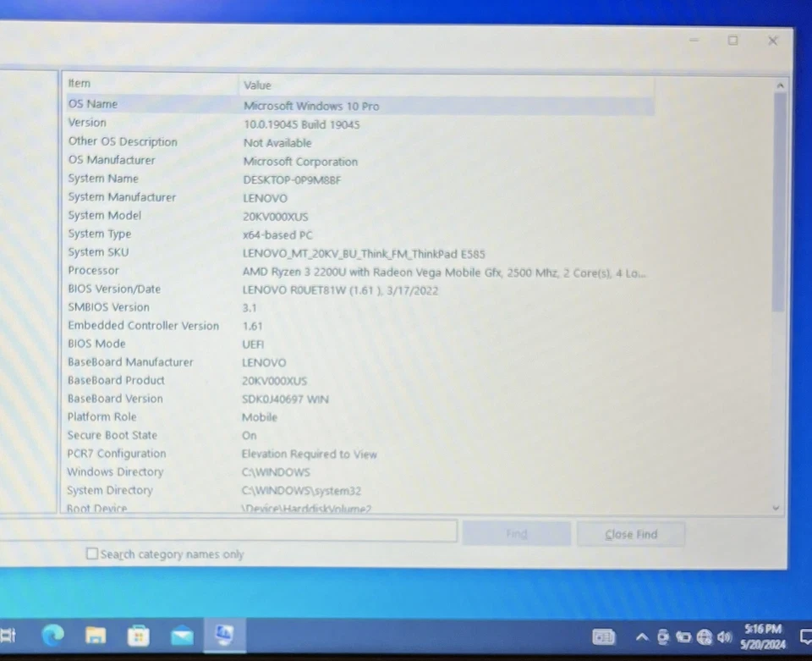Click the value Elevation Required to View
Screen dimensions: 812x661
coord(310,454)
